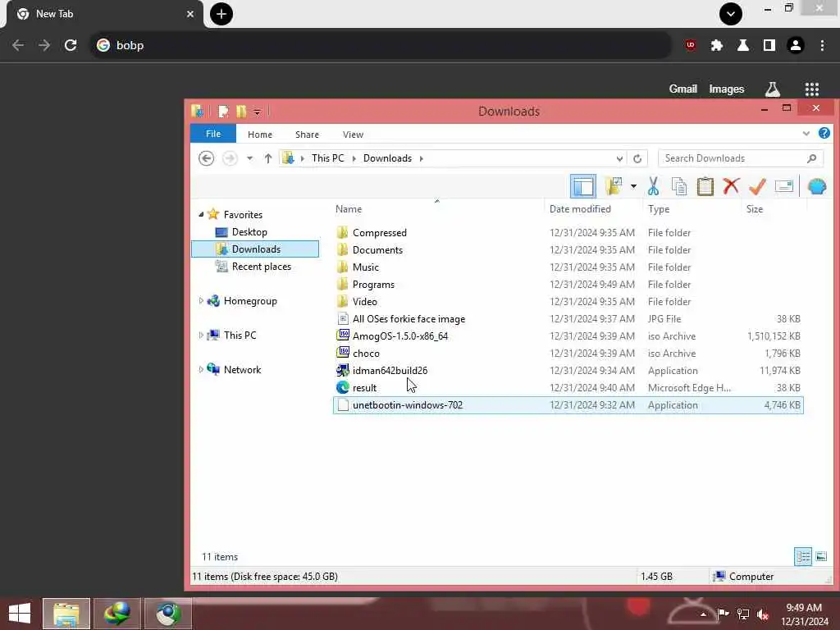Click the Copy icon in toolbar

(x=679, y=186)
